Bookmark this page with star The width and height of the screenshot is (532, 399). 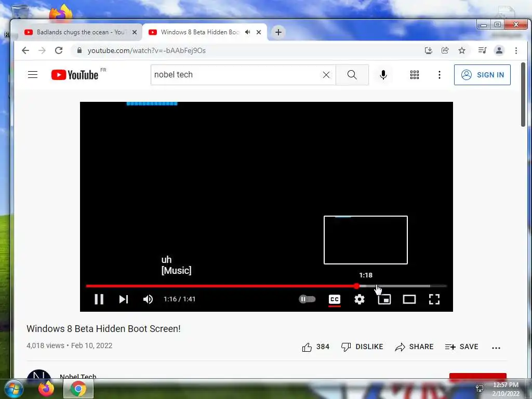(462, 50)
